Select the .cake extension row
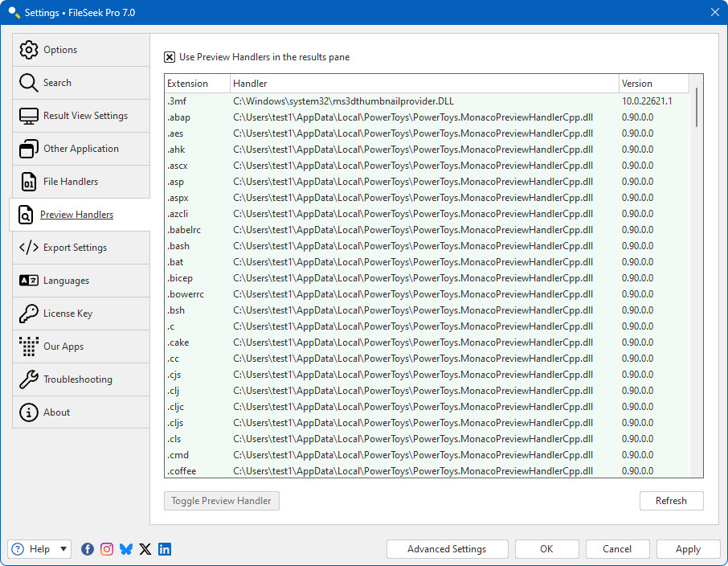The width and height of the screenshot is (728, 566). click(427, 342)
